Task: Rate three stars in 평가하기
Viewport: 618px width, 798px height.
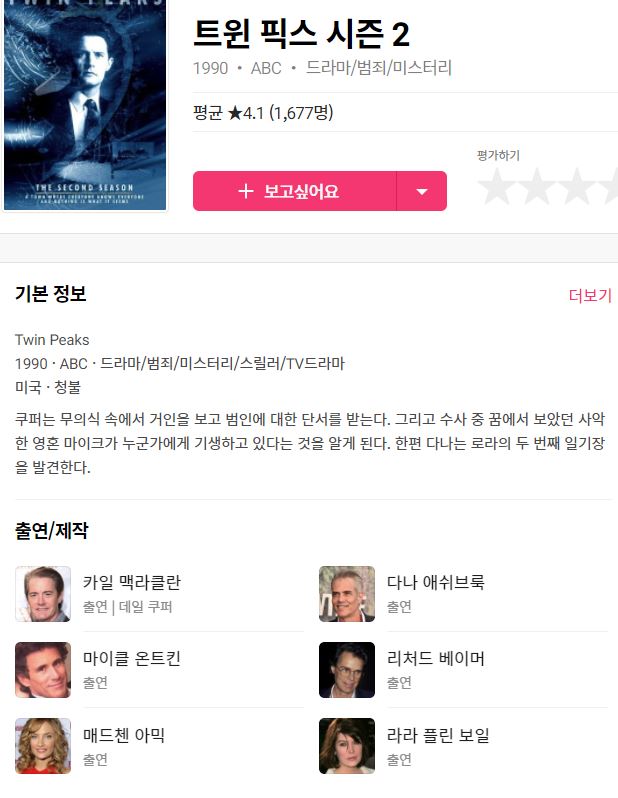Action: click(577, 187)
